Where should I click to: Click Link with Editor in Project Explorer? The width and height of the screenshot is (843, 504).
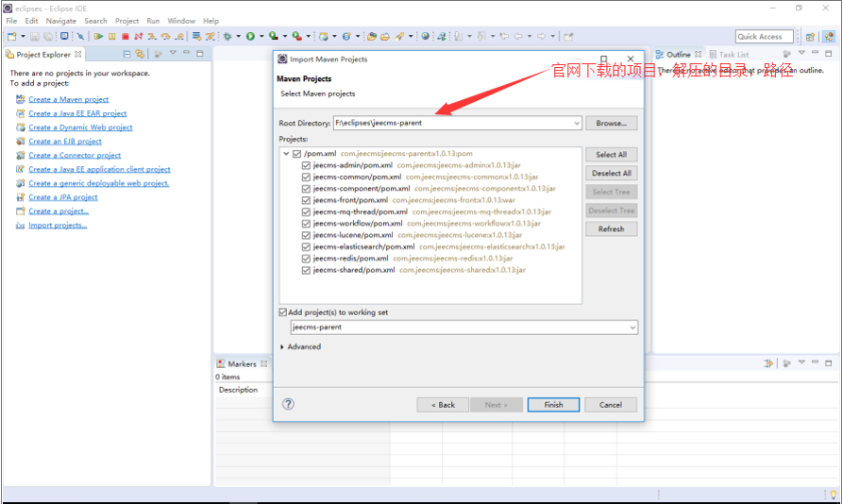click(x=140, y=54)
